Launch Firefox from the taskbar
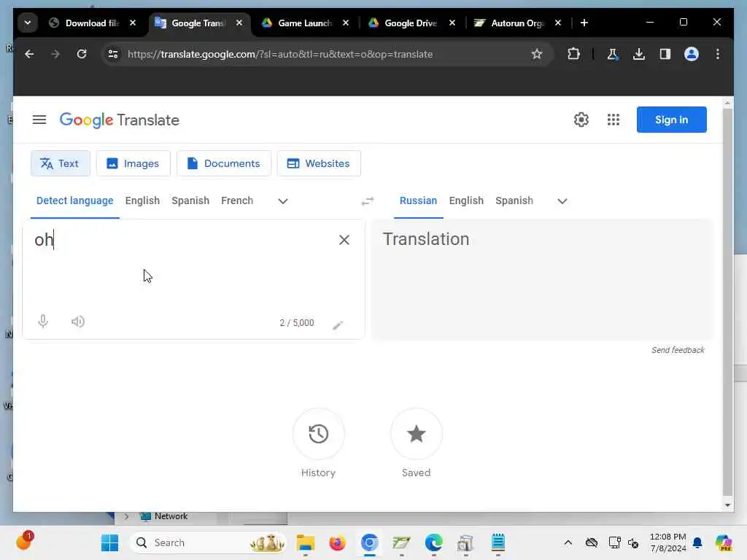 tap(337, 542)
